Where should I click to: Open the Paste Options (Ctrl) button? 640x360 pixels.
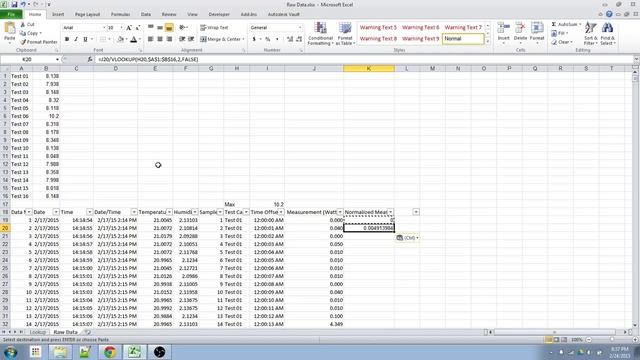(407, 238)
